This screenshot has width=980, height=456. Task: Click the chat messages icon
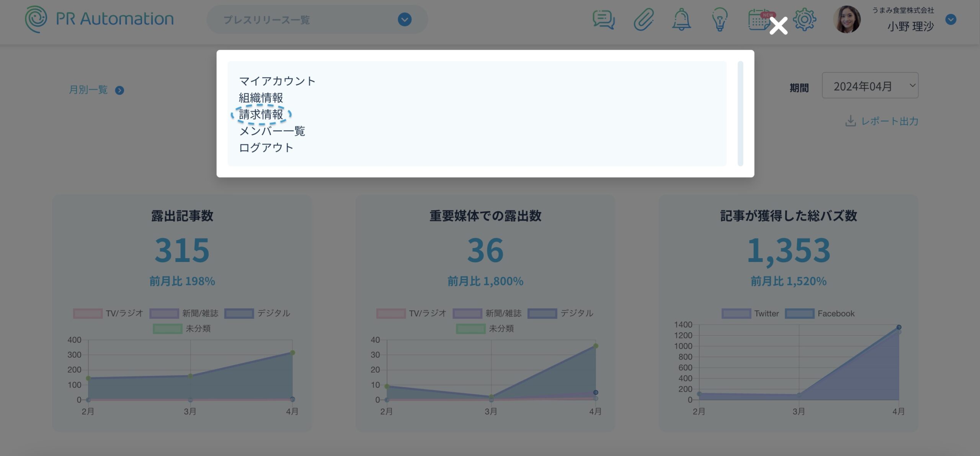[604, 20]
